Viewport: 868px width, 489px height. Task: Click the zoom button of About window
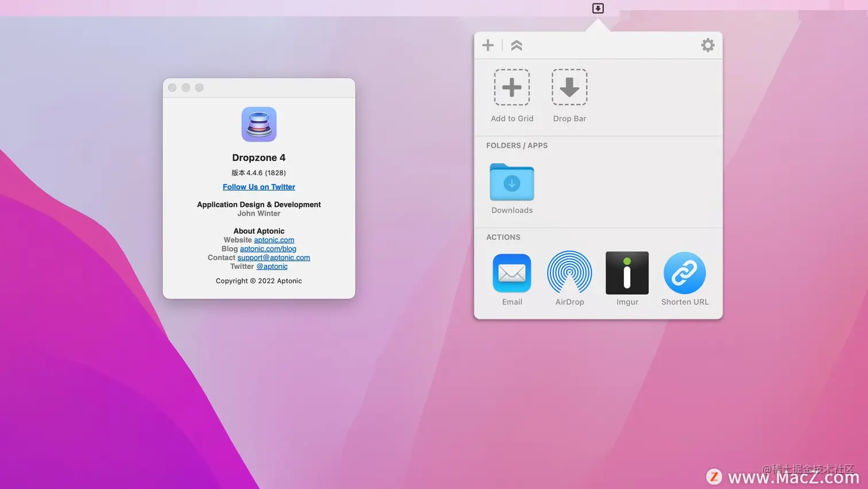[199, 87]
